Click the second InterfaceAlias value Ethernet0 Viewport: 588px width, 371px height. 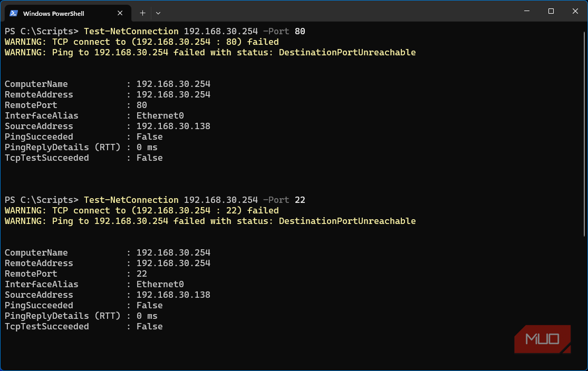tap(160, 284)
